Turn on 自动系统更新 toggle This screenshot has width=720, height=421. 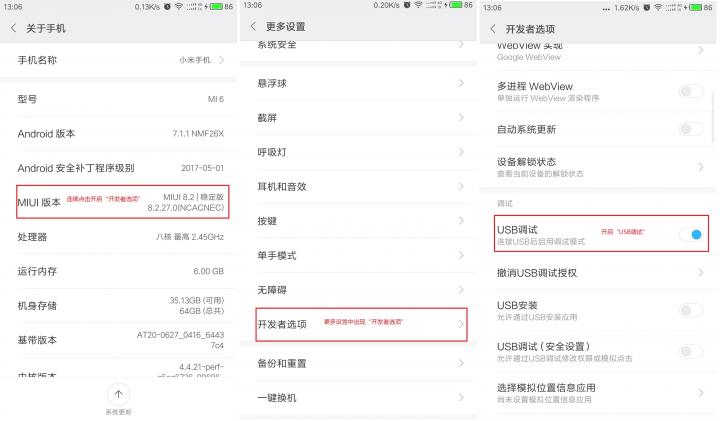coord(691,129)
